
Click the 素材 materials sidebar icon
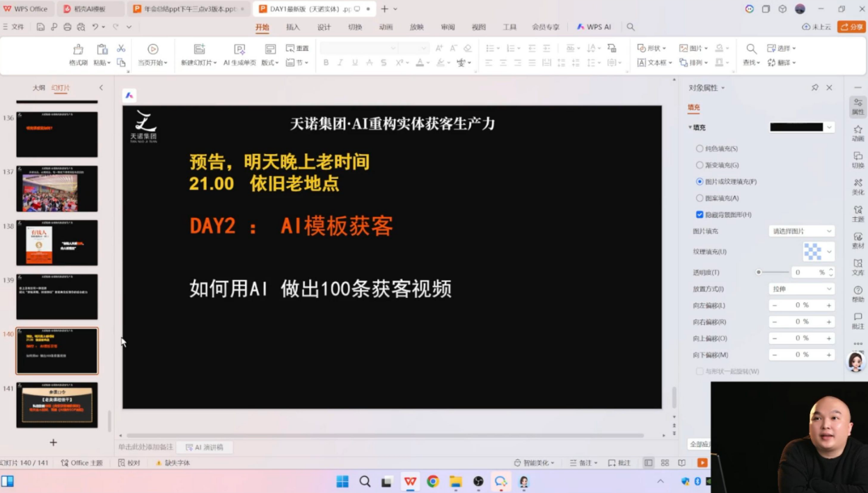[x=858, y=240]
